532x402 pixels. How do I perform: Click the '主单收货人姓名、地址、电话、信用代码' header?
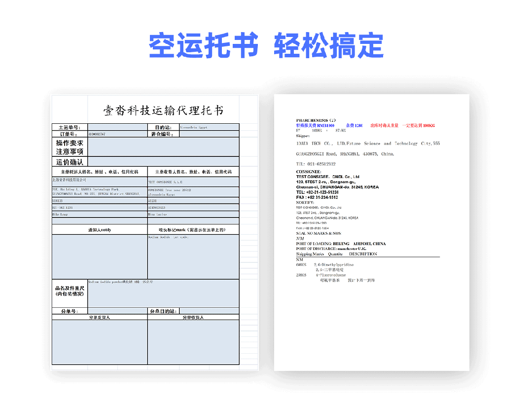coord(193,172)
